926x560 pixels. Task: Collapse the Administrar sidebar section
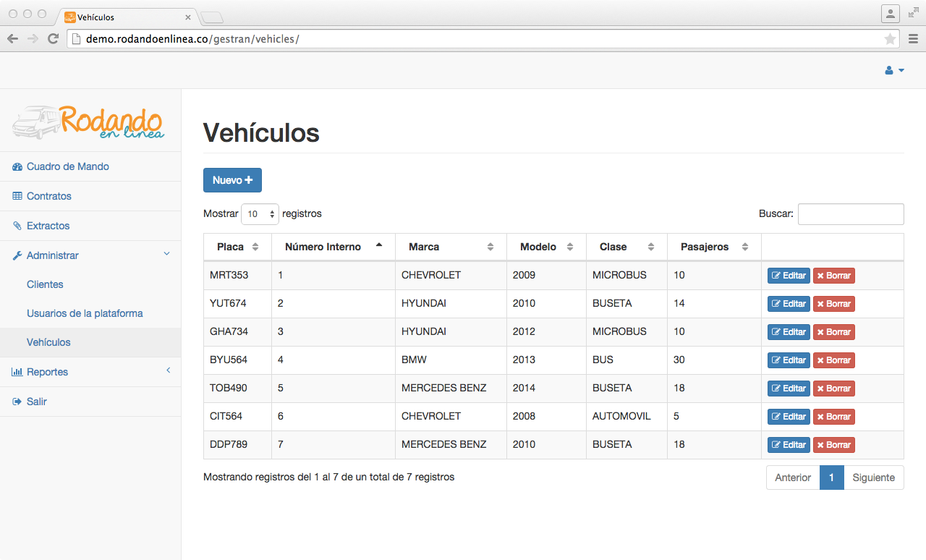(90, 255)
